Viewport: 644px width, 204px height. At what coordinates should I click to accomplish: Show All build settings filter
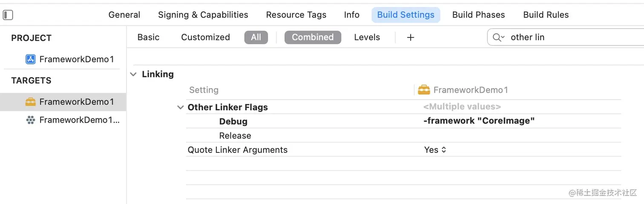tap(256, 37)
